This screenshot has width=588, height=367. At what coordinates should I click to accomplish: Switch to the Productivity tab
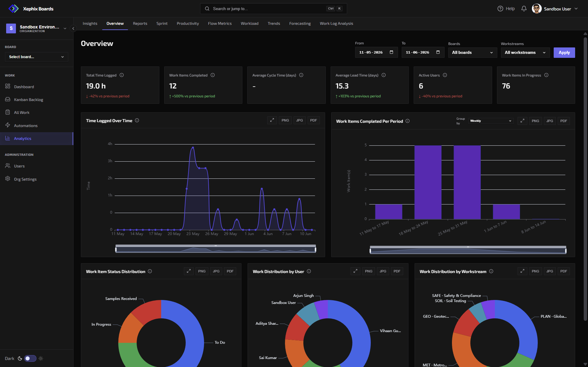[x=188, y=24]
